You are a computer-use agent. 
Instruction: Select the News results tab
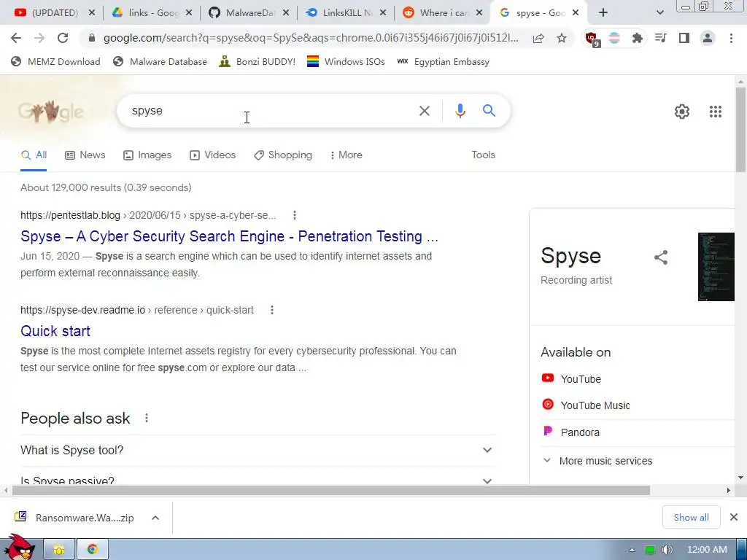pos(85,155)
